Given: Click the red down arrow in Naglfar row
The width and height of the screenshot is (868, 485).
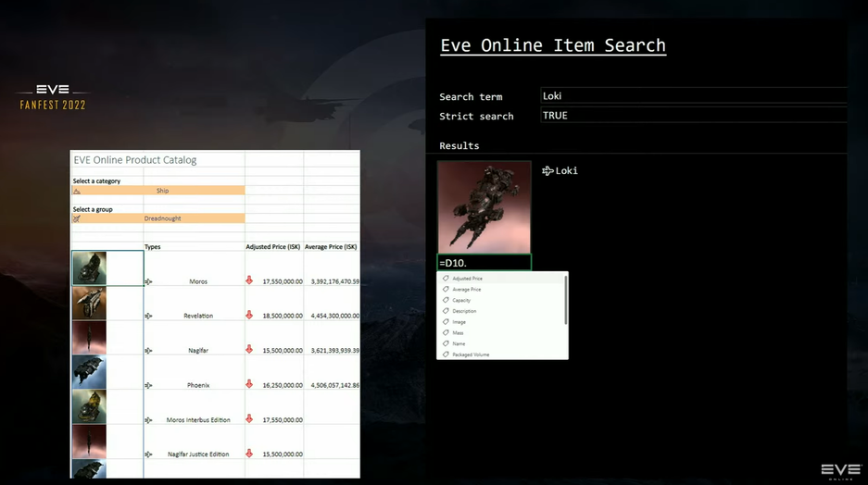Looking at the screenshot, I should click(x=249, y=349).
